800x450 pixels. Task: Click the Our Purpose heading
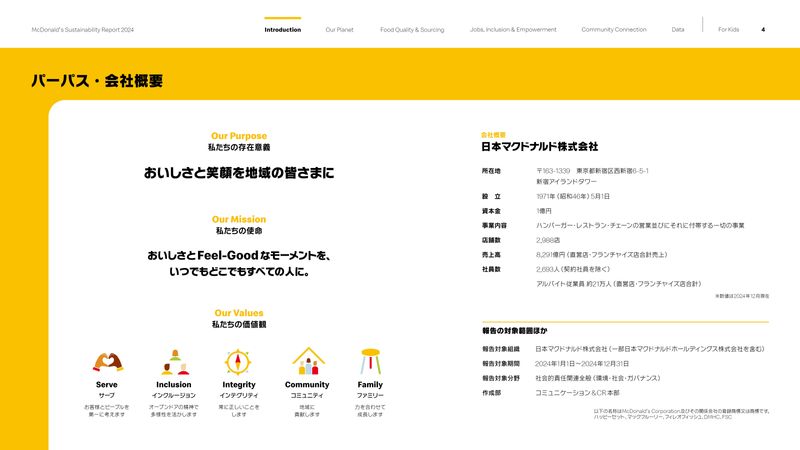pos(239,136)
